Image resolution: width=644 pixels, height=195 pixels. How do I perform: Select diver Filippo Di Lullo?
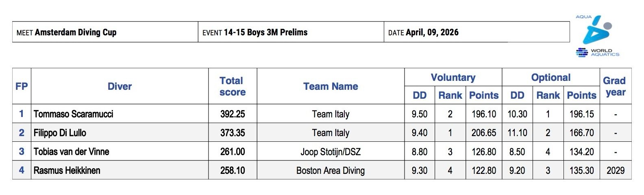(x=60, y=133)
